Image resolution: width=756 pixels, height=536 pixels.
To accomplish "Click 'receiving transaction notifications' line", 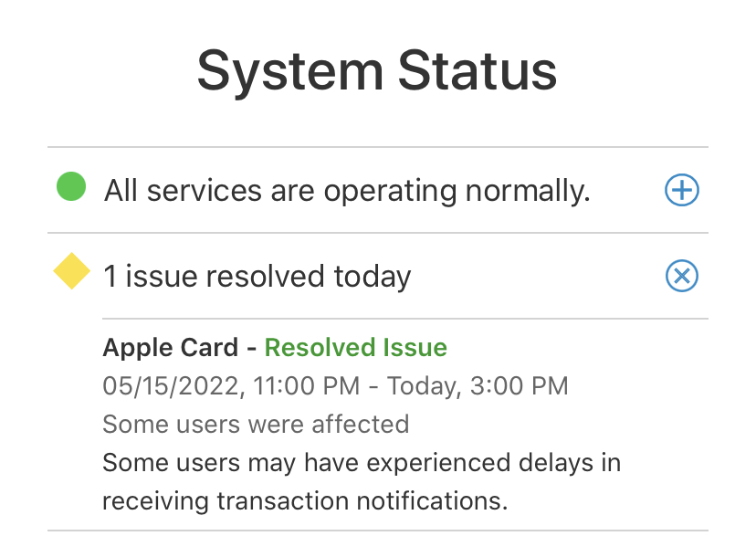I will coord(305,500).
